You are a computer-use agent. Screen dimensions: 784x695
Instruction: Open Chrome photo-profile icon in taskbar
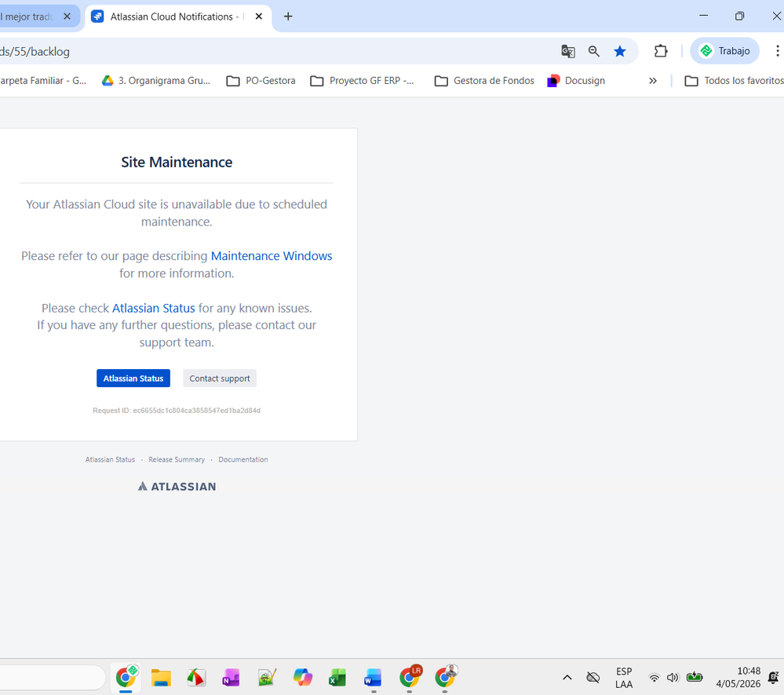point(446,677)
